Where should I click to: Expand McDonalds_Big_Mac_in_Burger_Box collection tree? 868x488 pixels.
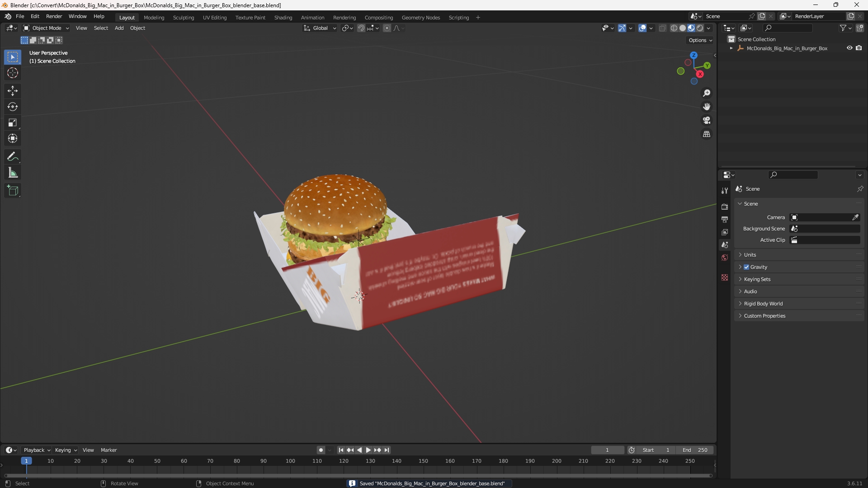731,48
